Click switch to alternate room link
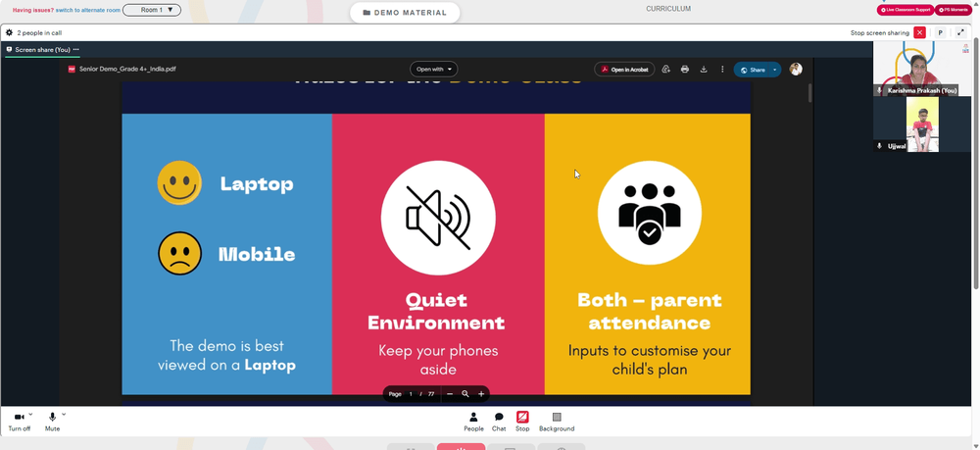Image resolution: width=980 pixels, height=450 pixels. click(88, 10)
